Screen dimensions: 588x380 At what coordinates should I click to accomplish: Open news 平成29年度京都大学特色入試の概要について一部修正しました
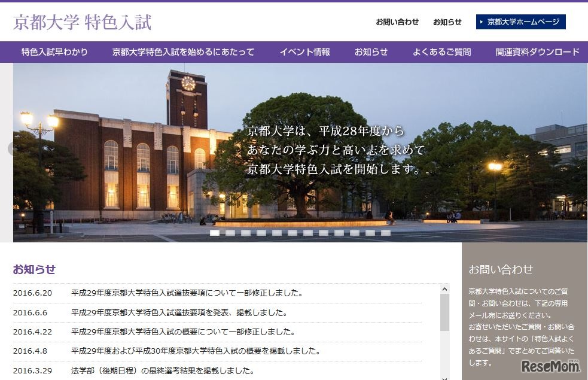point(184,332)
